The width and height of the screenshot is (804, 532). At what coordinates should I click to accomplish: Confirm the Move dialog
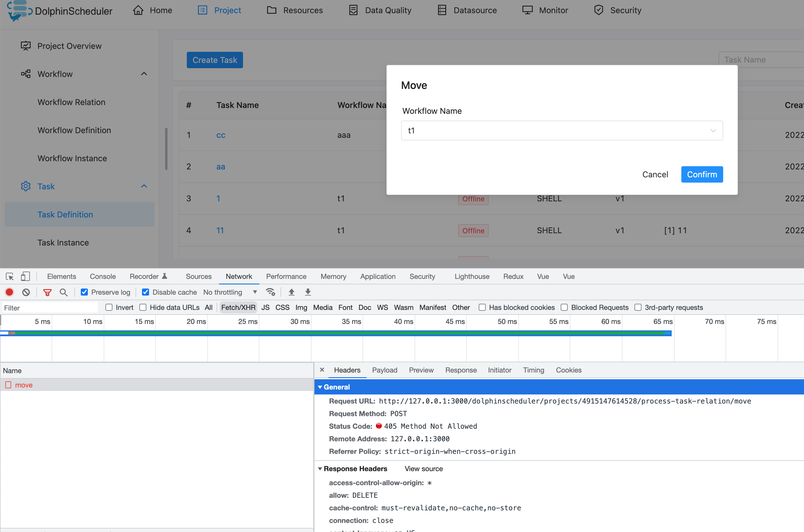click(x=702, y=174)
